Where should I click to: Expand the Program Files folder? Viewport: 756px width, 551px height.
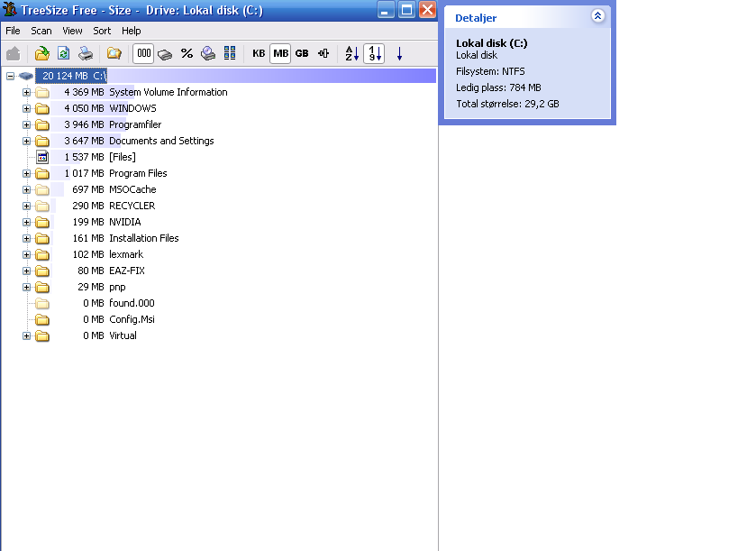(x=26, y=174)
